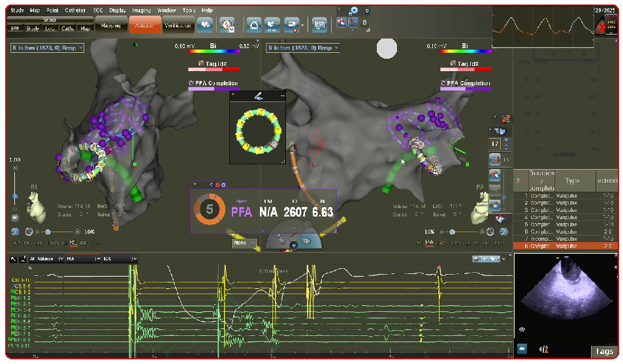Open the AF Ablation dropdown in ECG panel
The width and height of the screenshot is (623, 364).
point(46,259)
